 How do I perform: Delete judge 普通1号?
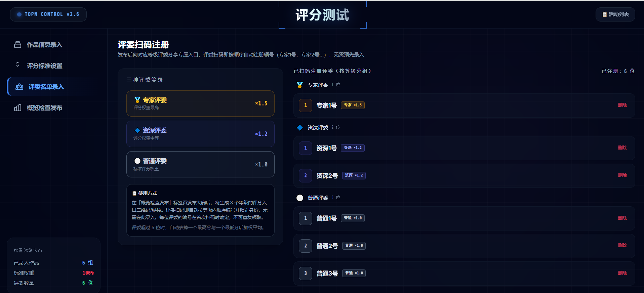point(622,218)
